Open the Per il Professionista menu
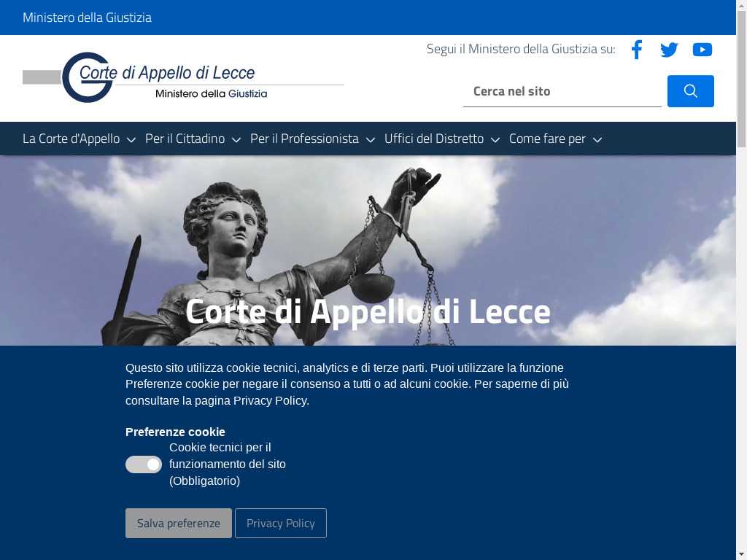This screenshot has height=560, width=747. click(x=304, y=139)
